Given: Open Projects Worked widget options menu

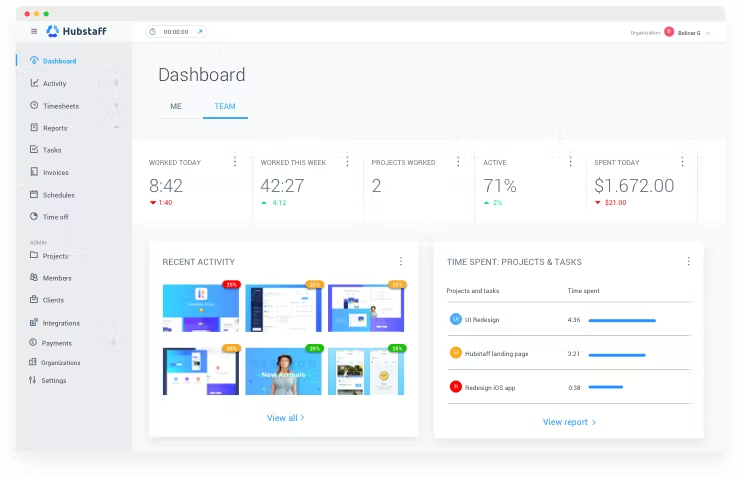Looking at the screenshot, I should pos(458,161).
